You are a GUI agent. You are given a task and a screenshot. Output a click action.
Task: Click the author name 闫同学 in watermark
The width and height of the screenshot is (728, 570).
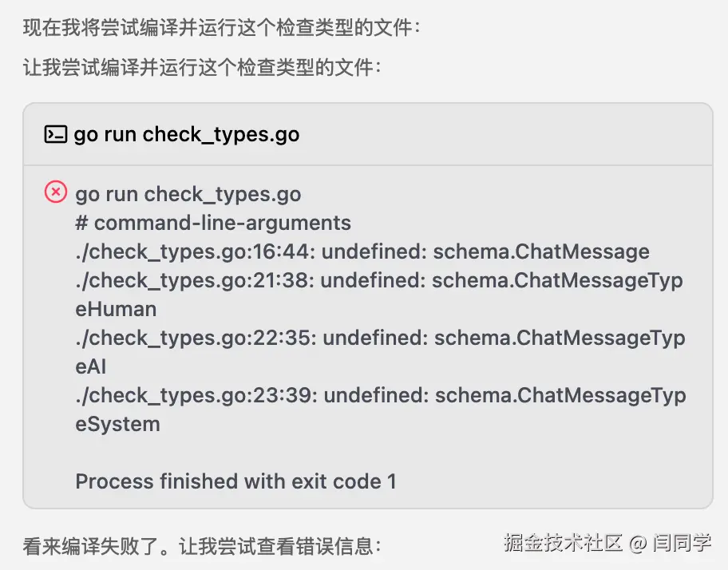(x=682, y=543)
